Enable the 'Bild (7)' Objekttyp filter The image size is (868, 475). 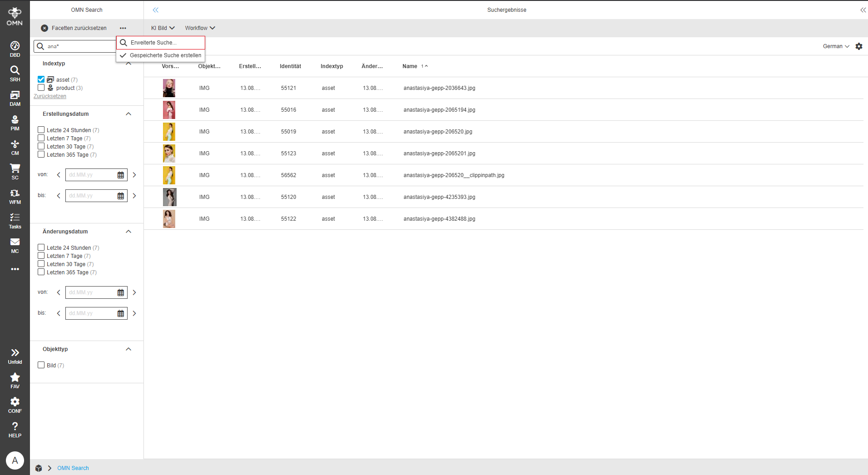pos(40,365)
